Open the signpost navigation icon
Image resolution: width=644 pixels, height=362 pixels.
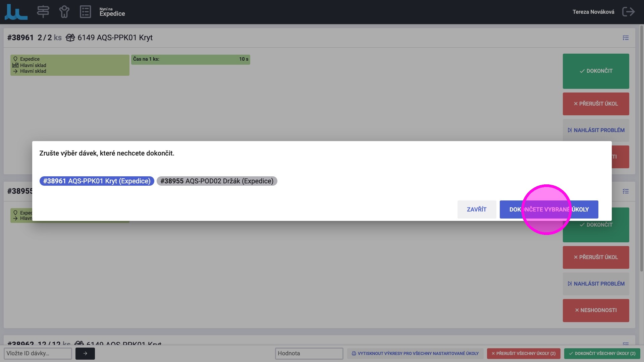pos(43,12)
